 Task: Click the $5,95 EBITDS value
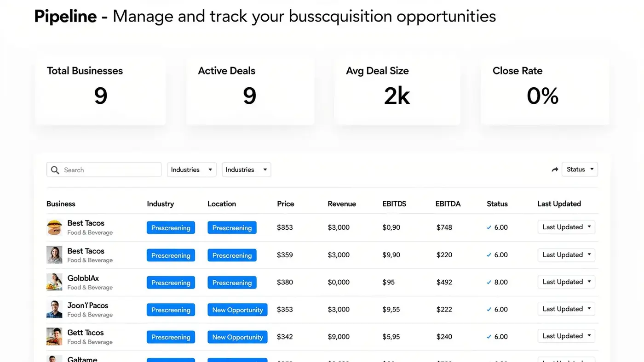[x=391, y=336]
